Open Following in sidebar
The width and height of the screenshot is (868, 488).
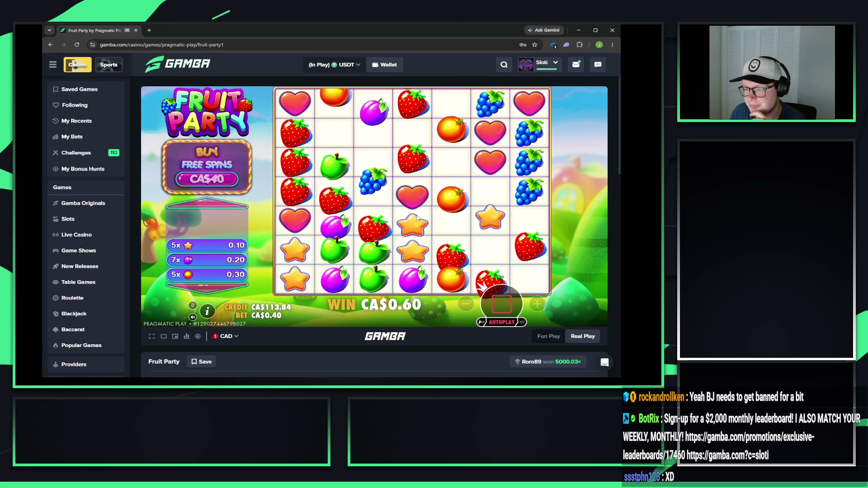click(x=86, y=105)
